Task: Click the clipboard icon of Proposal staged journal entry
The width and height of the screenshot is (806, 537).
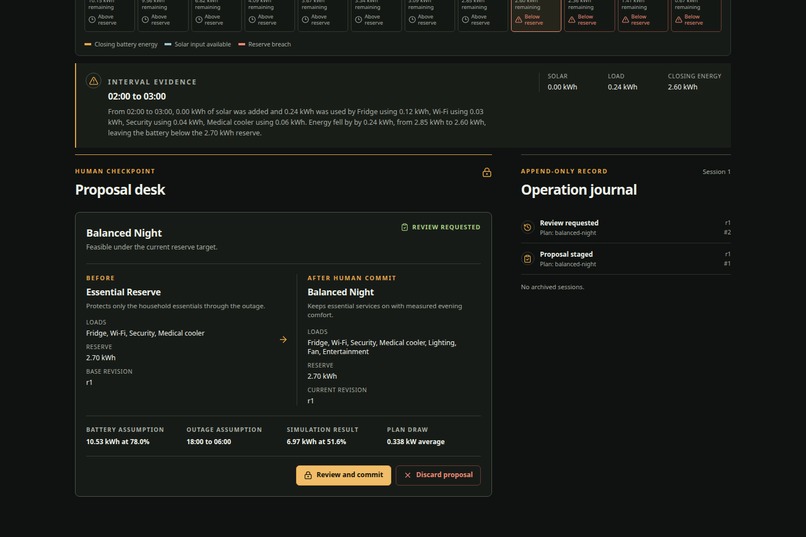Action: point(527,258)
